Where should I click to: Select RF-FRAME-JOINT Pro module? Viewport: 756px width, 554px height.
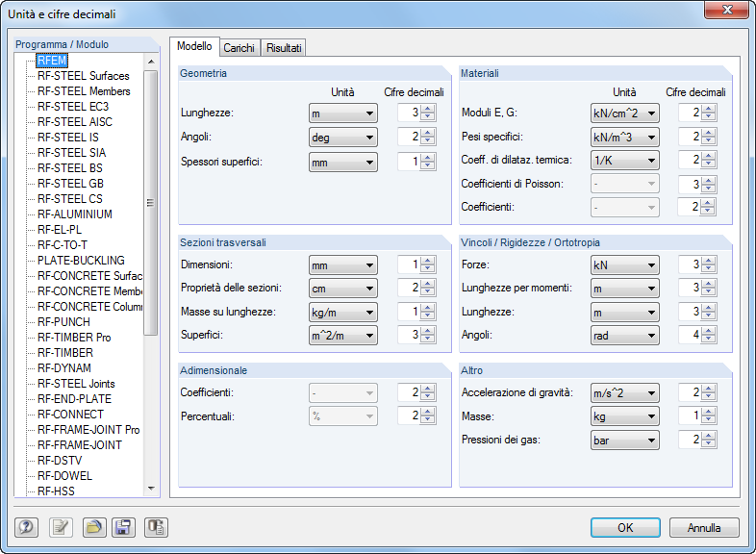[88, 430]
